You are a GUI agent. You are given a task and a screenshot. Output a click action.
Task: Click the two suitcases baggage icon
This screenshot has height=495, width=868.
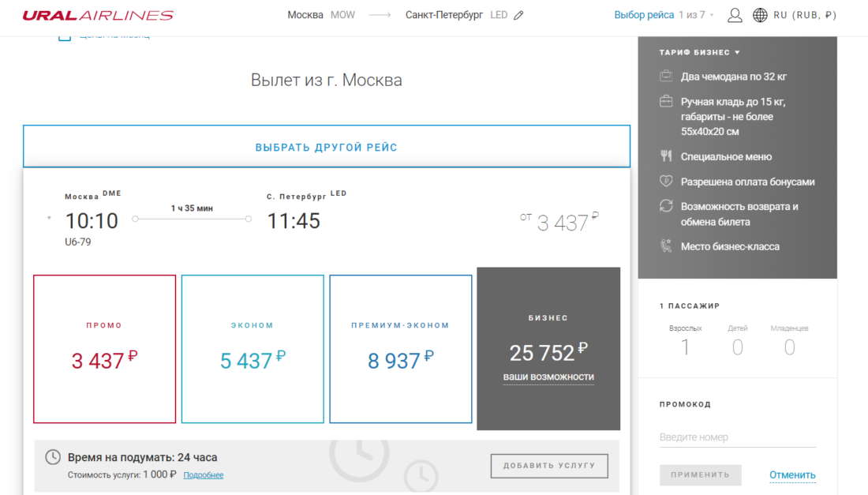(666, 77)
